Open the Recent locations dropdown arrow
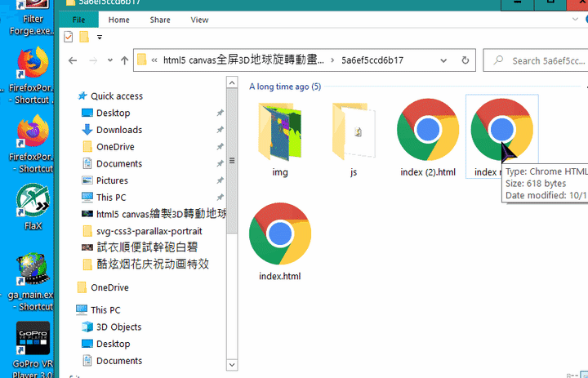The image size is (588, 378). [x=110, y=60]
